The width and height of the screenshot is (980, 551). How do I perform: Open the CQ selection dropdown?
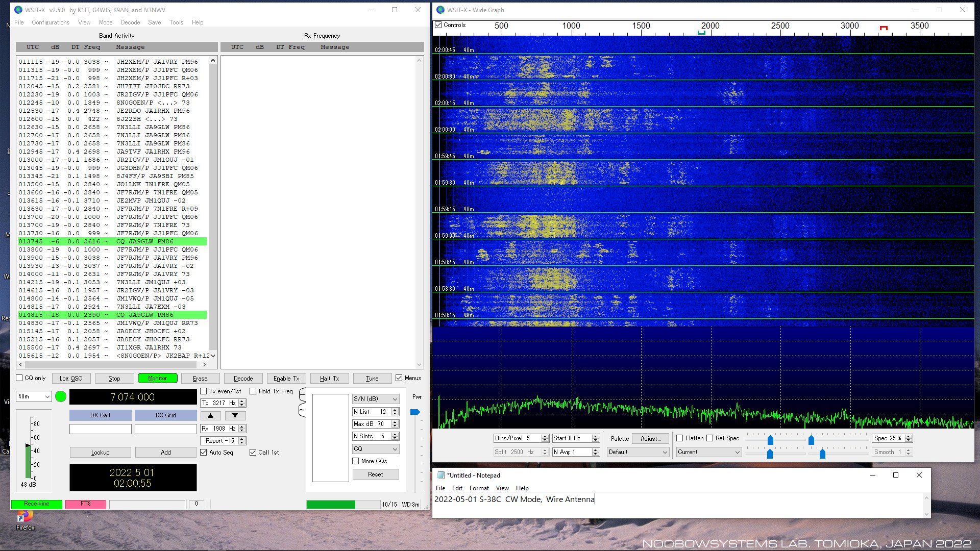[376, 449]
